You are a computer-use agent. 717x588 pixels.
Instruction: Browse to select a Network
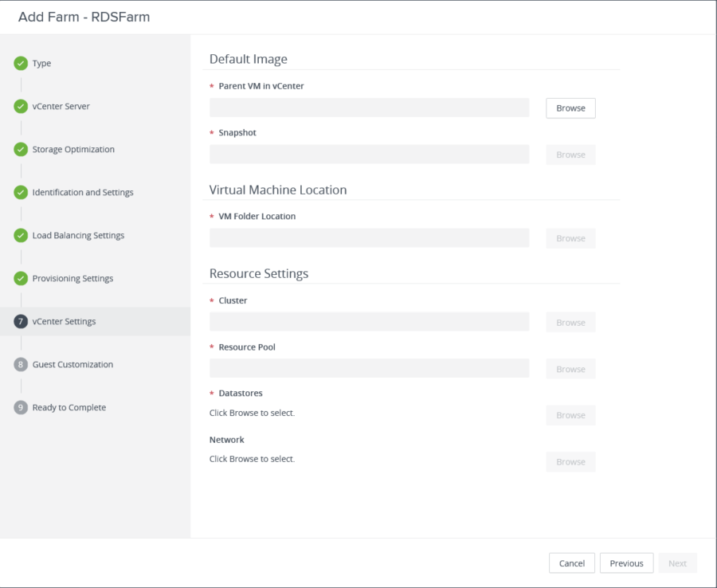pyautogui.click(x=570, y=461)
